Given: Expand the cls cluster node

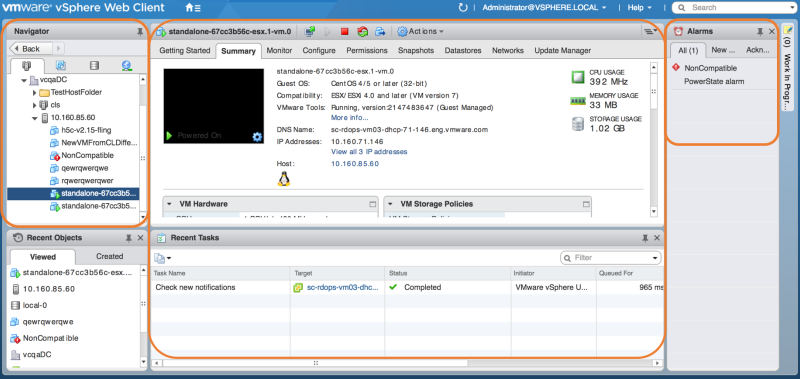Looking at the screenshot, I should (x=34, y=105).
